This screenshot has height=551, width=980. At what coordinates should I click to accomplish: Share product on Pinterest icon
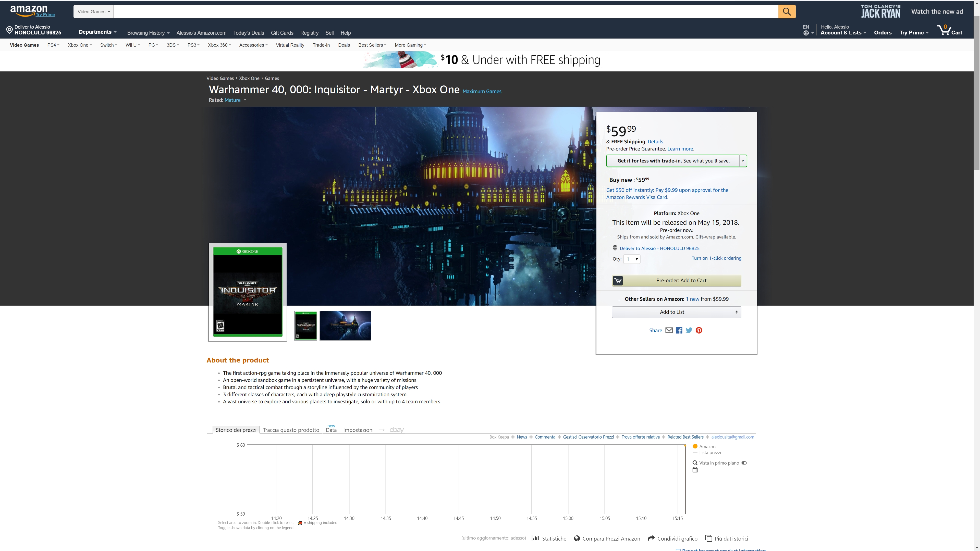(x=699, y=330)
